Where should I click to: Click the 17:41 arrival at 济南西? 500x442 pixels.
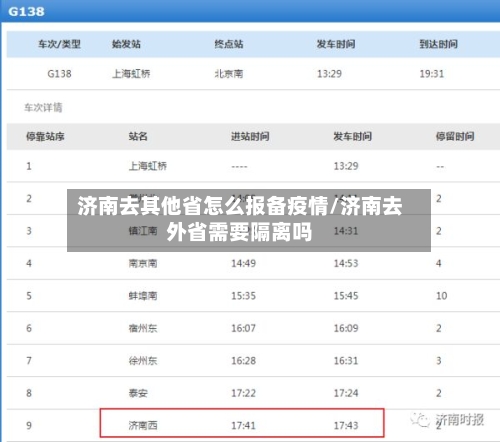[244, 425]
